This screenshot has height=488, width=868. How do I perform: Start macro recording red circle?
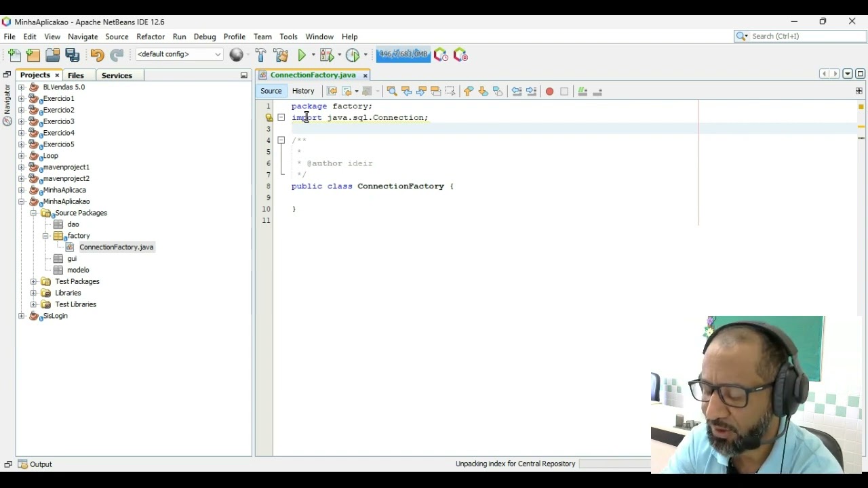pos(549,91)
